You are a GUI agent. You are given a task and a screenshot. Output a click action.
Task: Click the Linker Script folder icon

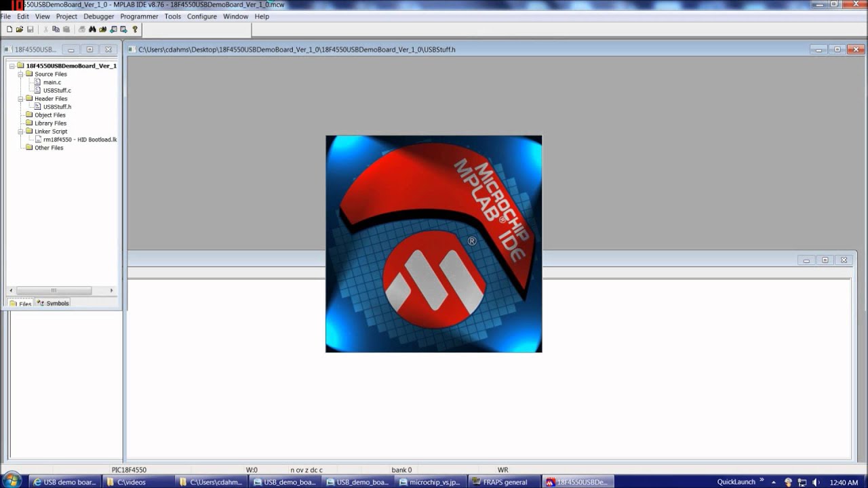point(29,131)
